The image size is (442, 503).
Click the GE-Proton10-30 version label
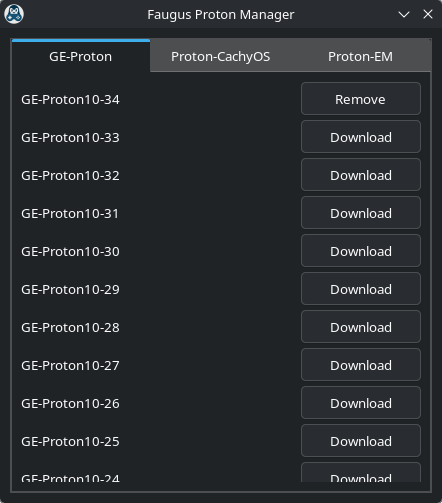click(x=70, y=251)
